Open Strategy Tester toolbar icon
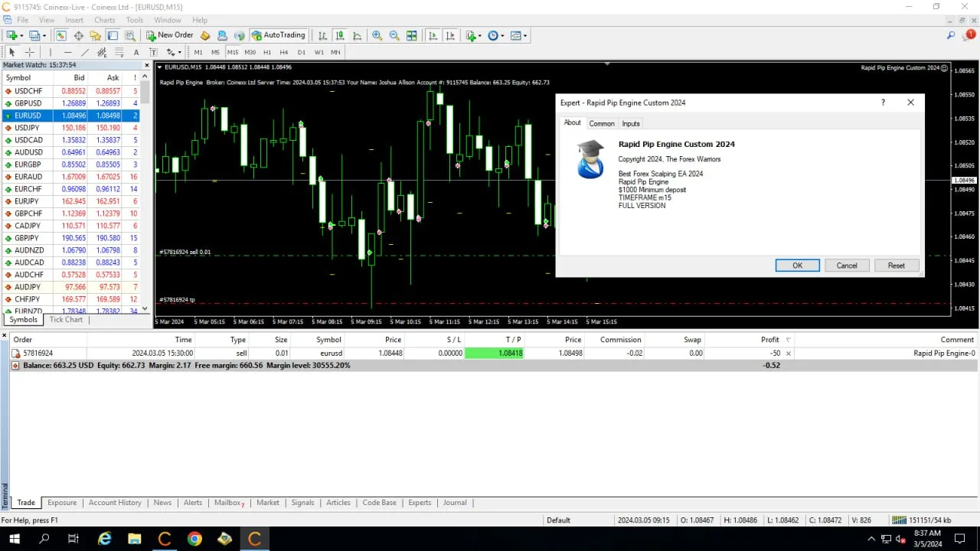 (x=130, y=35)
